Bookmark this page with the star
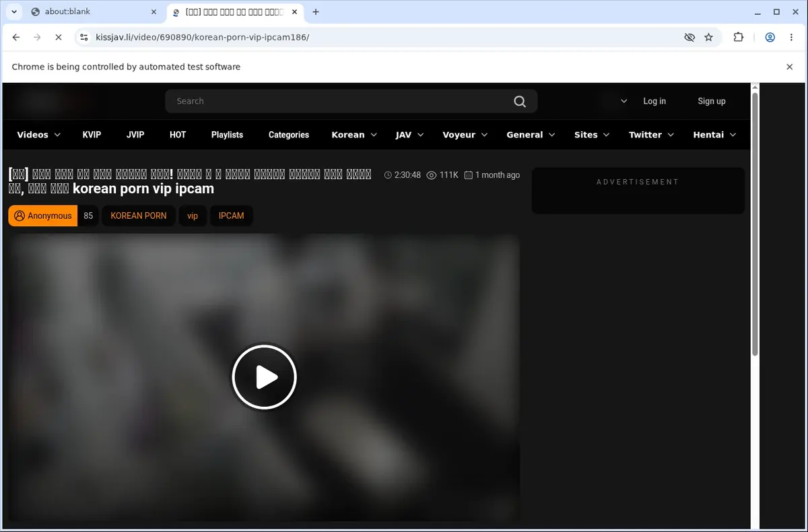This screenshot has height=532, width=808. [708, 38]
